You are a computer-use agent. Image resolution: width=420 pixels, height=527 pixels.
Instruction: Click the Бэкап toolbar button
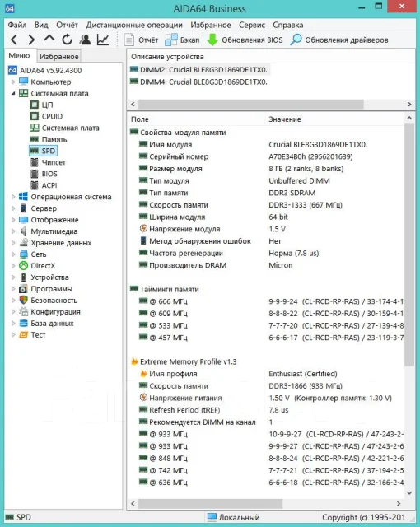pyautogui.click(x=182, y=40)
